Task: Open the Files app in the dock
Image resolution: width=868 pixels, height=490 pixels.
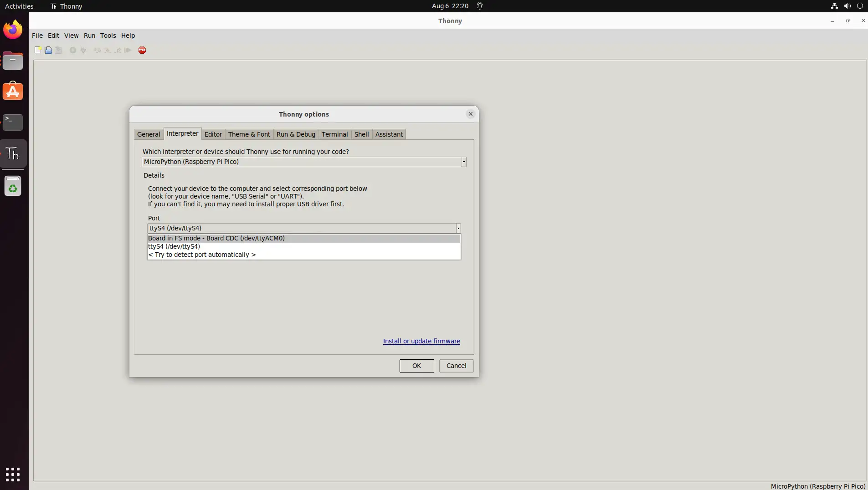Action: (x=13, y=61)
